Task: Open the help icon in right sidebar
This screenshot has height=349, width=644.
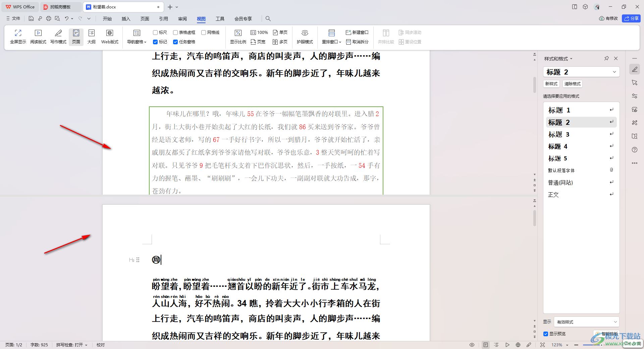Action: pos(635,150)
